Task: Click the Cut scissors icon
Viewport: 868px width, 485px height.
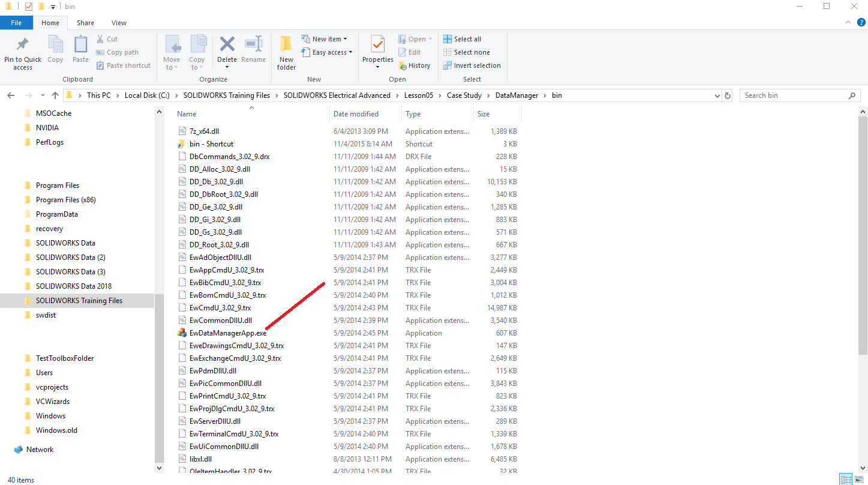Action: [x=100, y=39]
